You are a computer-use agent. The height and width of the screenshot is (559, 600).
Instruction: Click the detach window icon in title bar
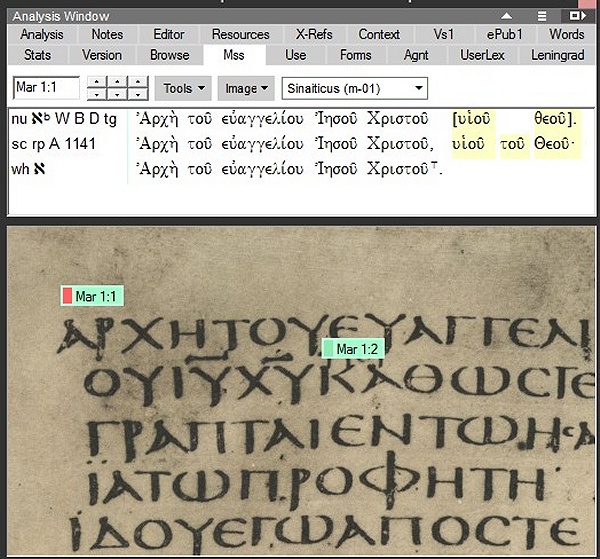click(577, 16)
